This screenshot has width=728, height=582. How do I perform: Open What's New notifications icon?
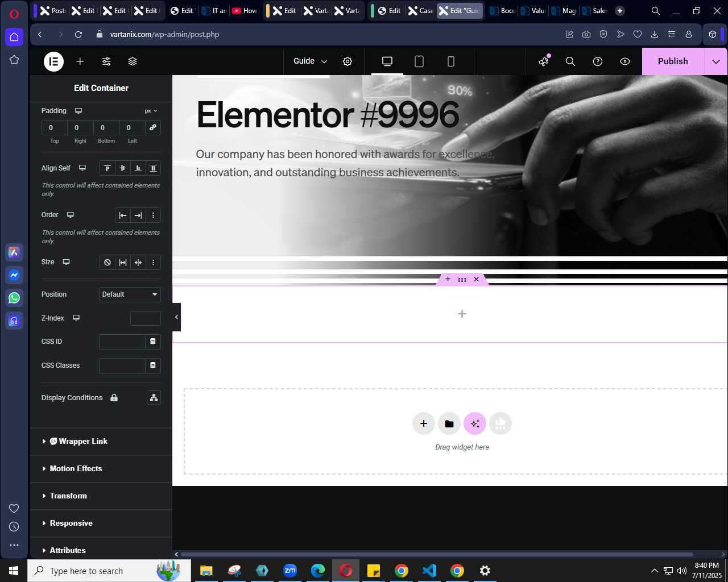coord(544,61)
